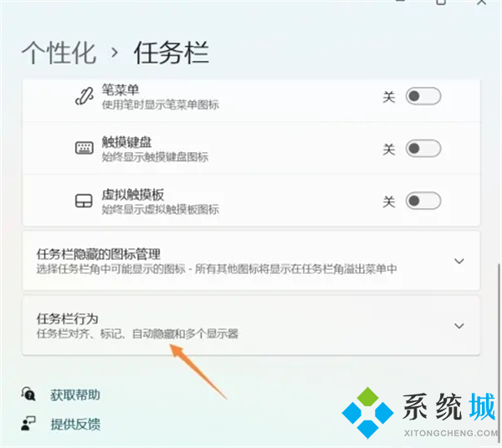Click the pen menu icon
Image resolution: width=502 pixels, height=448 pixels.
click(x=85, y=96)
